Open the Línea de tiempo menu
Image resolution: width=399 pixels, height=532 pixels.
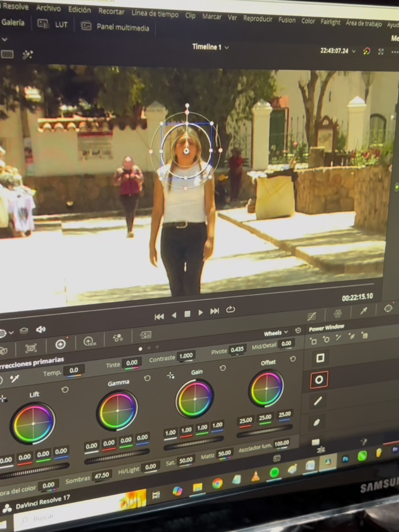155,14
